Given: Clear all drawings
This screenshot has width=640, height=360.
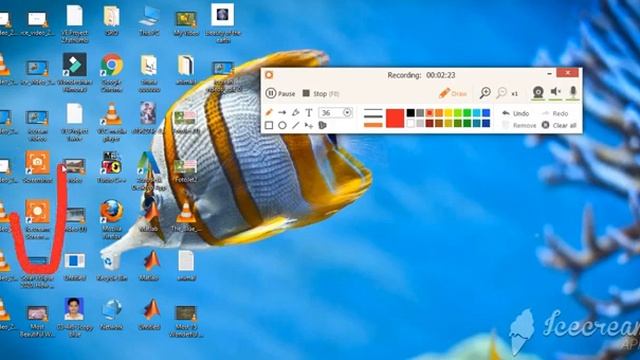Looking at the screenshot, I should (559, 125).
